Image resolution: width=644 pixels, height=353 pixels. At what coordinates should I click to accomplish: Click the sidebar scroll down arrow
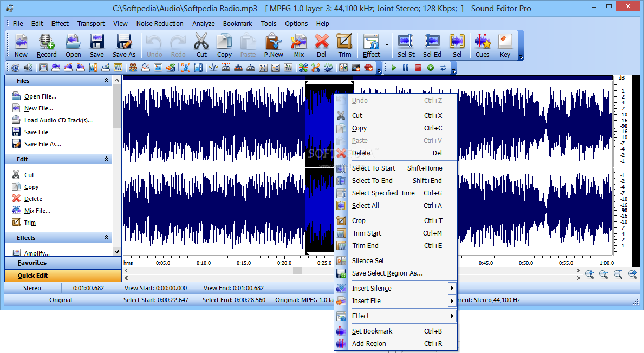[x=116, y=252]
